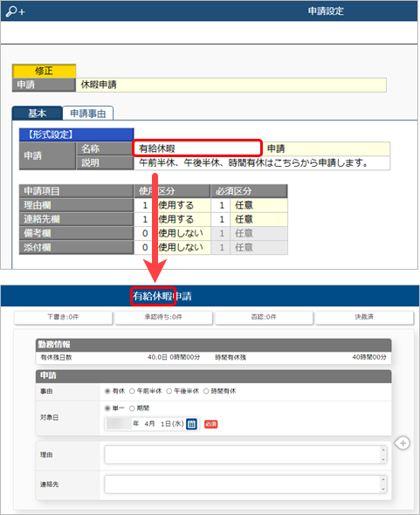Select the 時間有休 radio option
Viewport: 420px width, 515px height.
(206, 391)
